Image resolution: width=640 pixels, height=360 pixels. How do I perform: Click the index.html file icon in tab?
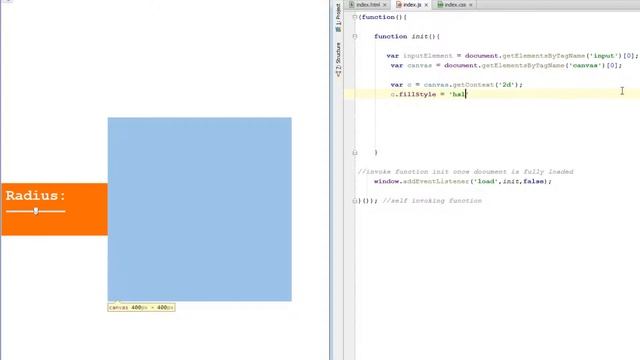(351, 4)
